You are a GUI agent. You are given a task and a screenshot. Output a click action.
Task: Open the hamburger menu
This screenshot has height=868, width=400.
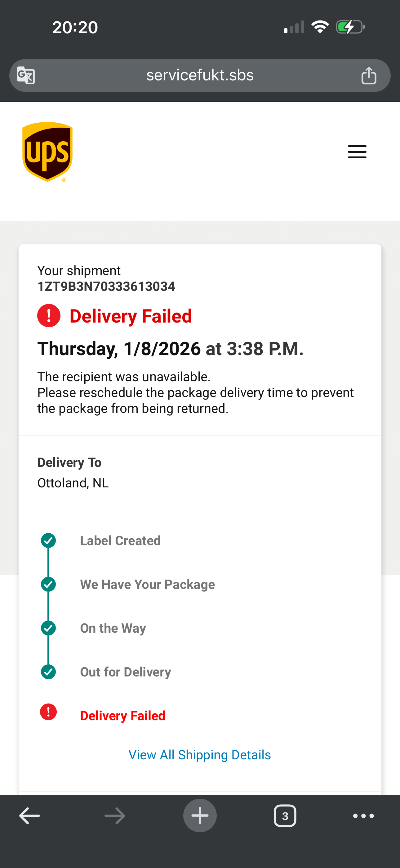click(x=357, y=151)
